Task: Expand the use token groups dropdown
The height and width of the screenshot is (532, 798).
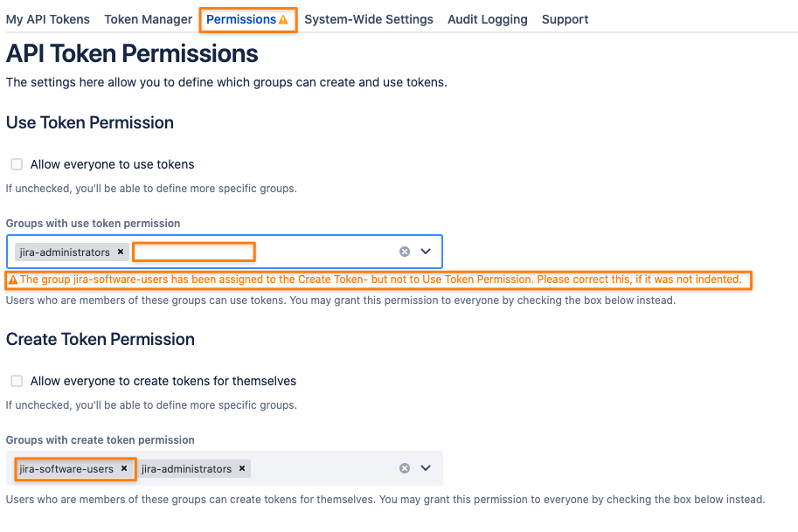Action: pos(426,252)
